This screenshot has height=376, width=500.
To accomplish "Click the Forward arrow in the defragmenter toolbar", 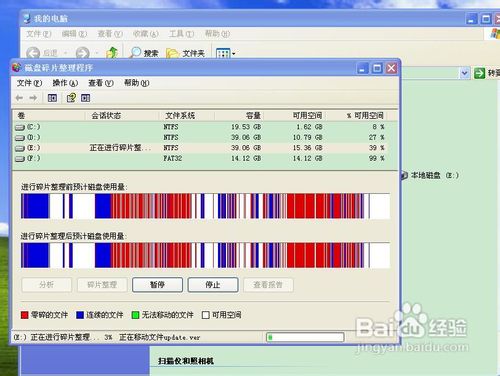I will click(33, 98).
